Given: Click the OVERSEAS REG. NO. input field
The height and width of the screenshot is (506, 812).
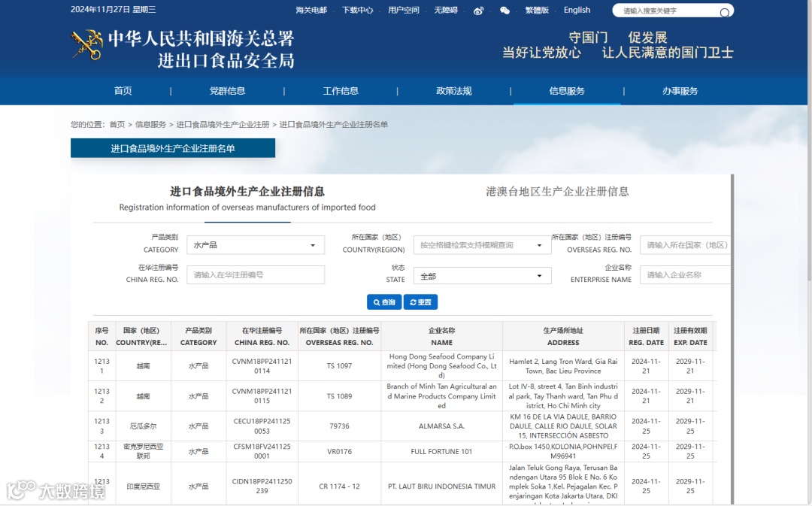Looking at the screenshot, I should click(685, 245).
